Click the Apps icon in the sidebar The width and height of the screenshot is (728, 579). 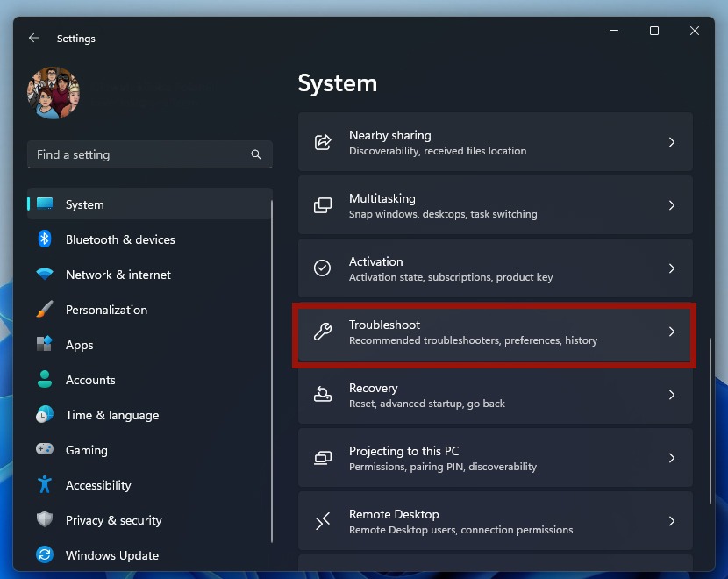(x=46, y=345)
